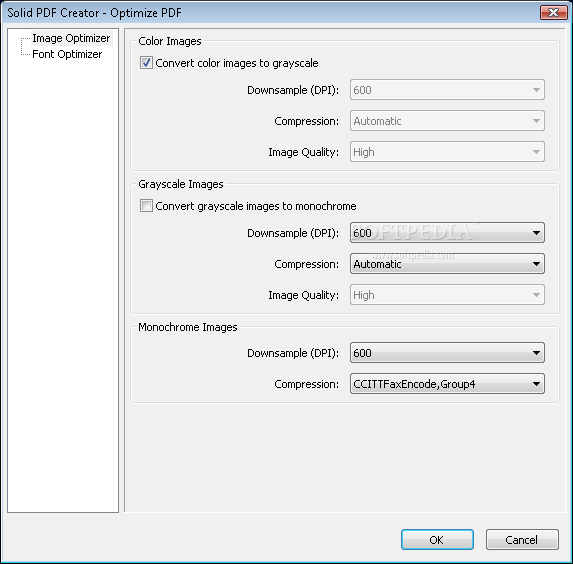Open Color Images Downsample DPI dropdown
Image resolution: width=573 pixels, height=564 pixels.
click(x=447, y=90)
